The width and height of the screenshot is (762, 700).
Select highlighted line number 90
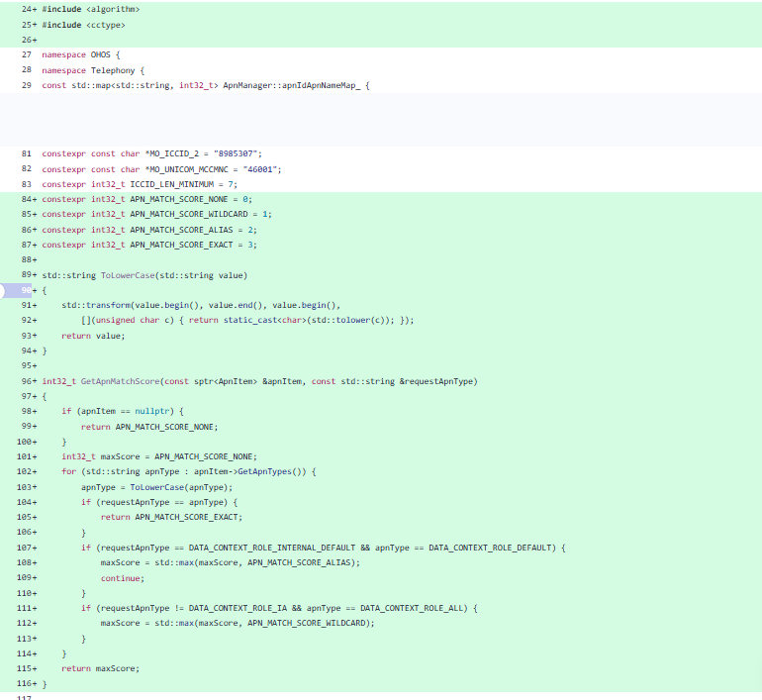coord(27,291)
